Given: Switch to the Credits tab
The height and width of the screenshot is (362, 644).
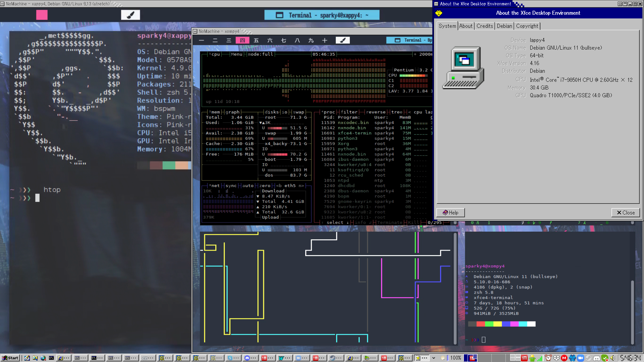Looking at the screenshot, I should (484, 26).
